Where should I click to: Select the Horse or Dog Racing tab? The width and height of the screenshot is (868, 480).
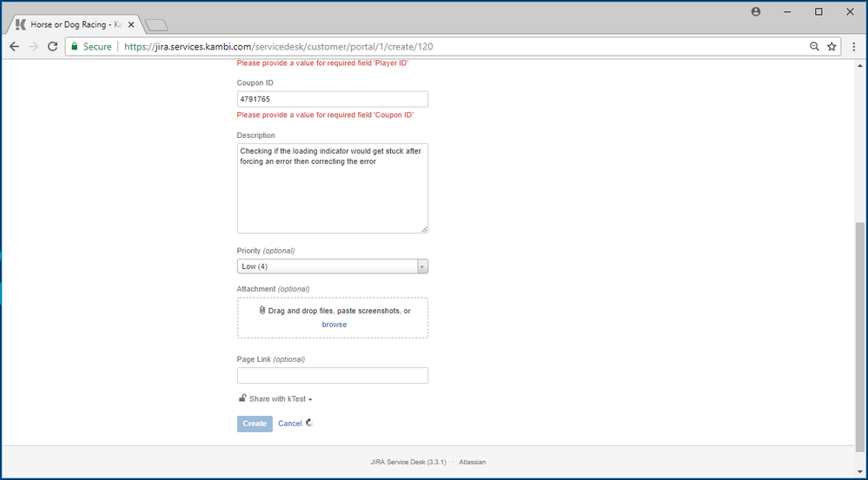75,24
